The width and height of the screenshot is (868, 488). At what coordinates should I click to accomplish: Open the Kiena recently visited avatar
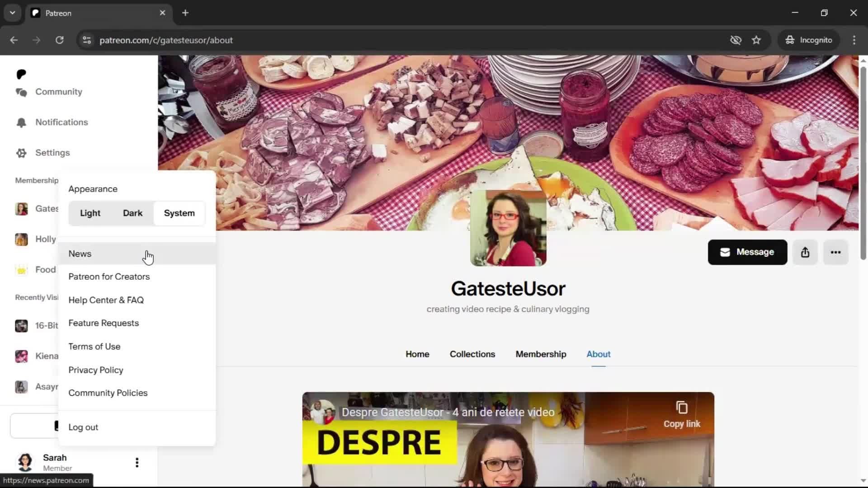point(21,356)
